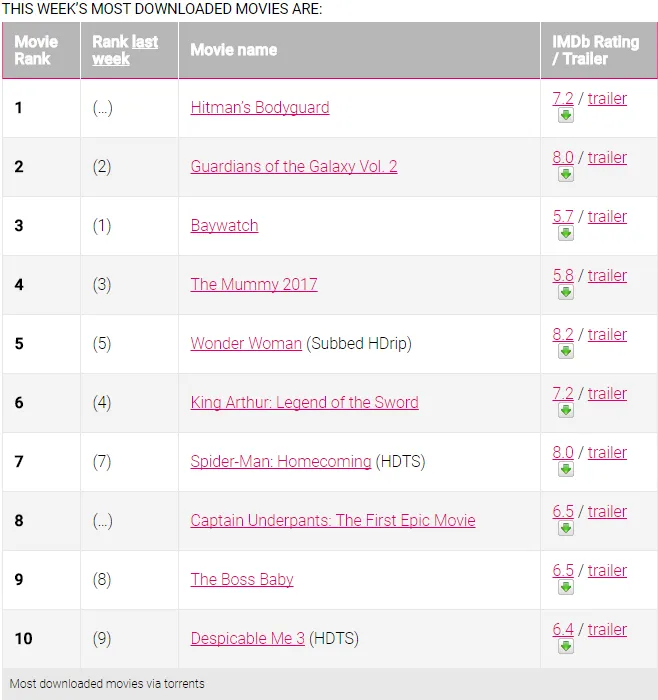658x700 pixels.
Task: Click the 6.4 rating for Despicable Me 3
Action: [563, 629]
